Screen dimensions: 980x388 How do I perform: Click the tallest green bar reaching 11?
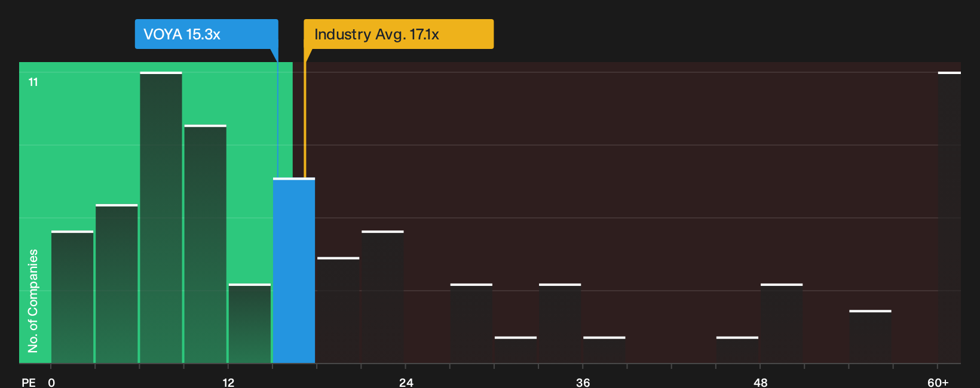coord(161,217)
